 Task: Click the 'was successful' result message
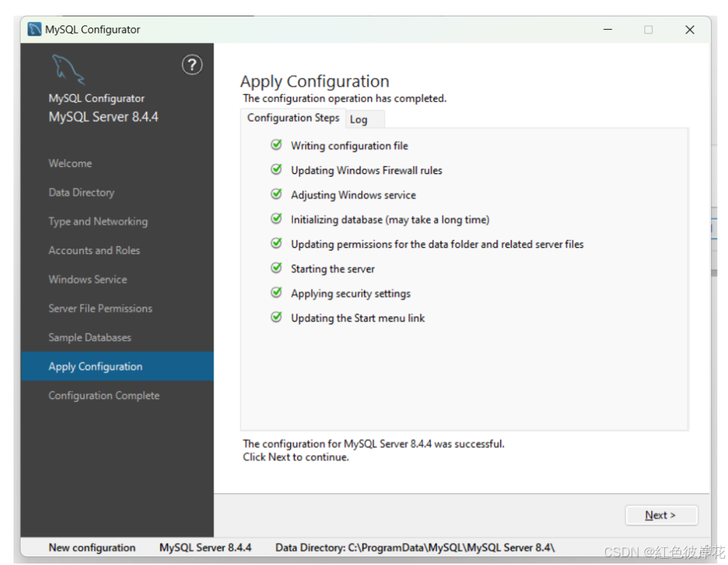[373, 444]
